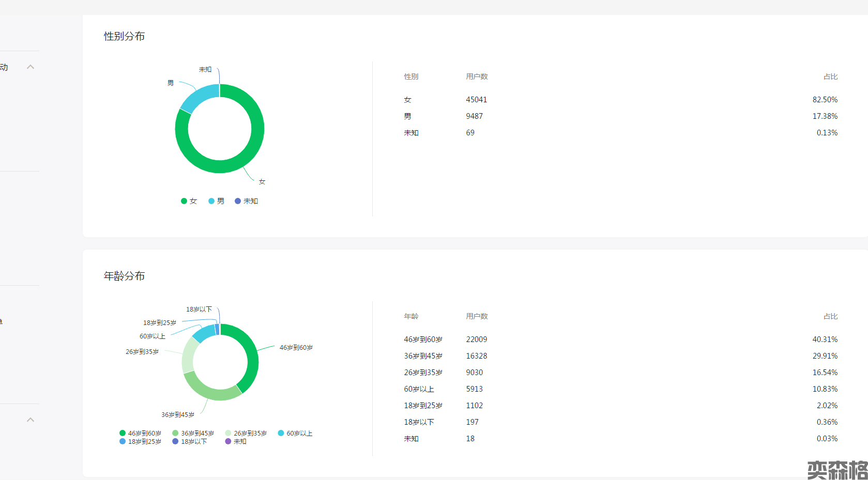Click the 年龄分布 section title
The width and height of the screenshot is (868, 480).
[x=124, y=276]
